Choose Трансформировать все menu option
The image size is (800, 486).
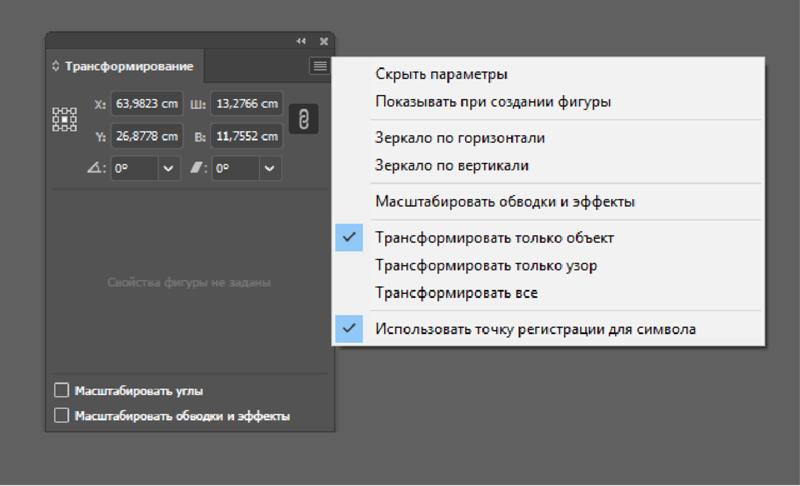click(x=456, y=293)
